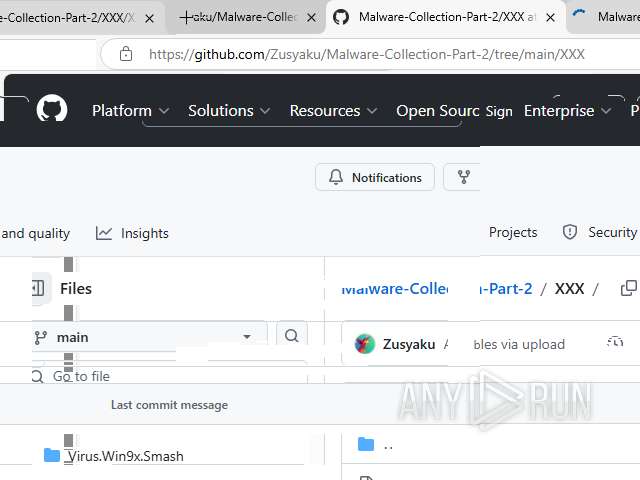Click the Malware-Collection-Part-2 breadcrumb link
This screenshot has width=640, height=480.
(437, 289)
